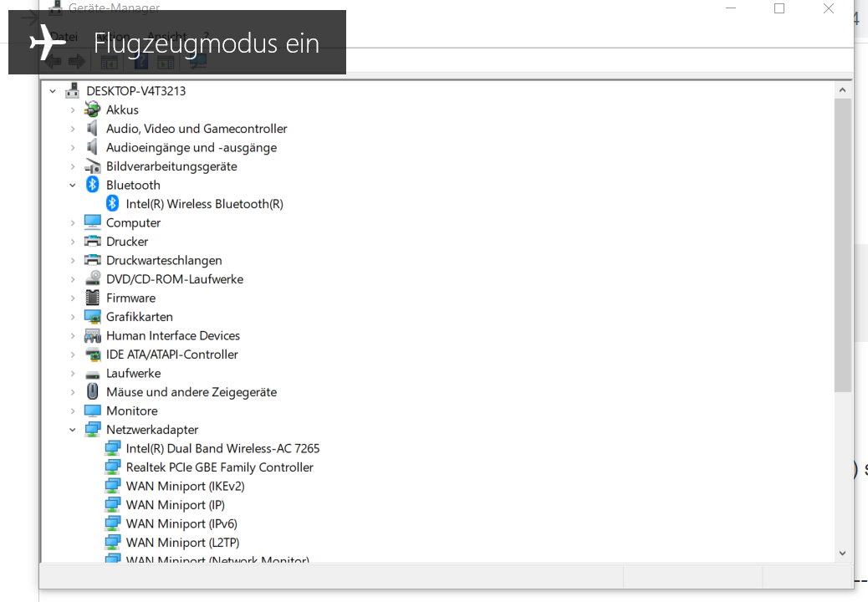The image size is (868, 602).
Task: Click the monitor icon beside Monitore
Action: point(92,411)
